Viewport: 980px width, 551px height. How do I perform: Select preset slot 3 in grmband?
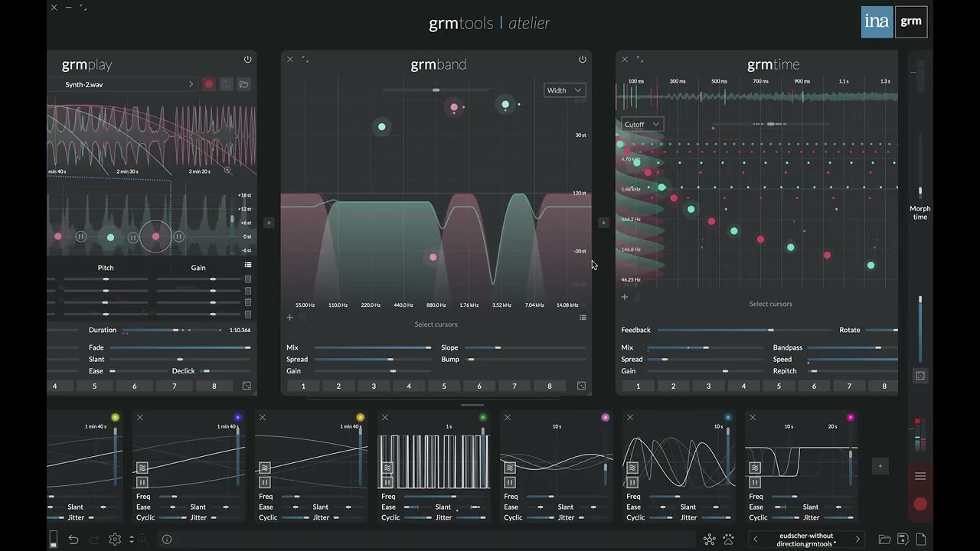click(x=374, y=386)
